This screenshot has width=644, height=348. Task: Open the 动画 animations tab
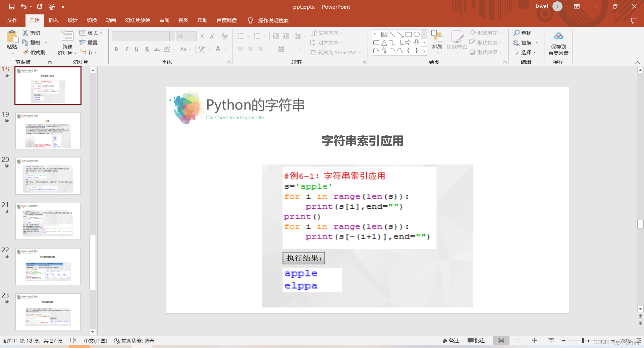(111, 20)
